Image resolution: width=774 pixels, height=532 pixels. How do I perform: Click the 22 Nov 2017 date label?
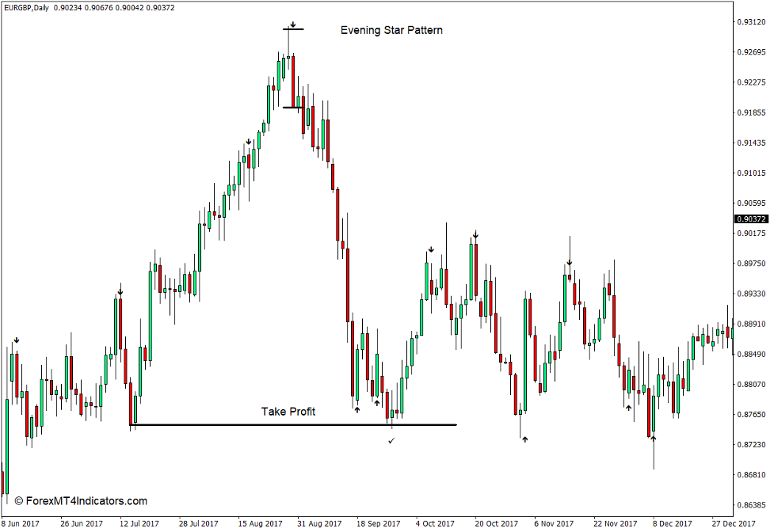pyautogui.click(x=615, y=523)
